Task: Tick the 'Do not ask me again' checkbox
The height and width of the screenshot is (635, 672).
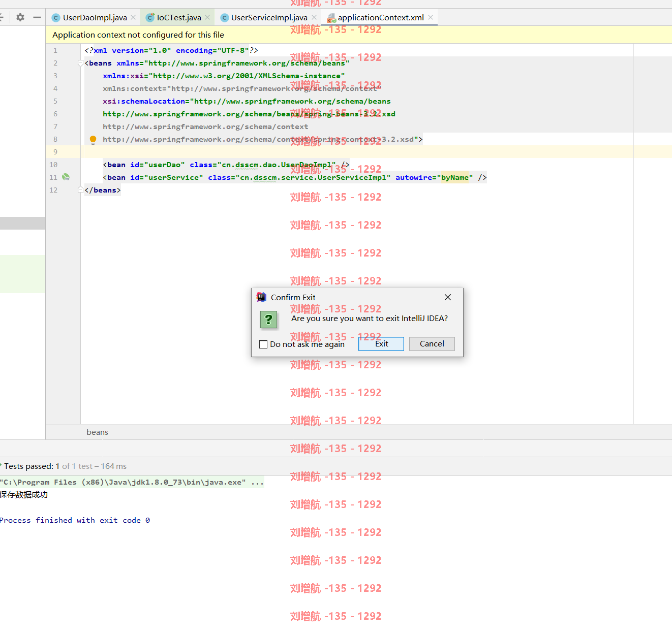Action: [x=263, y=344]
